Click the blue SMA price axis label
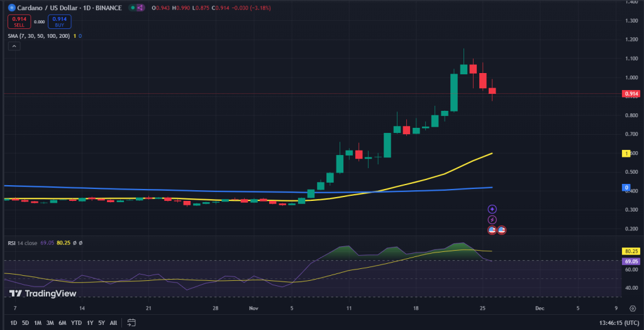The image size is (644, 330). click(x=626, y=188)
